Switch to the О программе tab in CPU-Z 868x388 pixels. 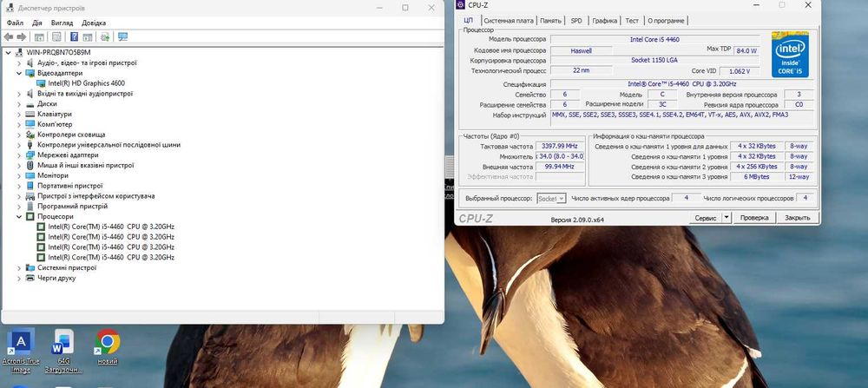point(666,21)
